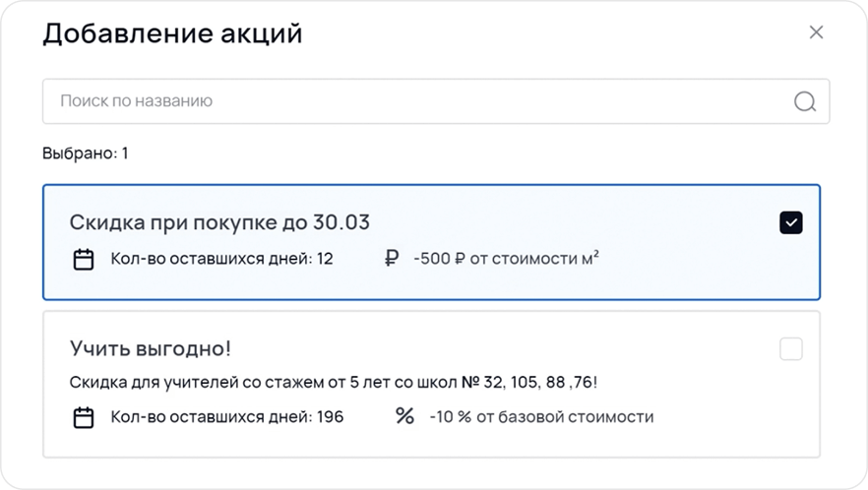The width and height of the screenshot is (868, 490).
Task: Click the percent icon next to -10 %
Action: 404,416
